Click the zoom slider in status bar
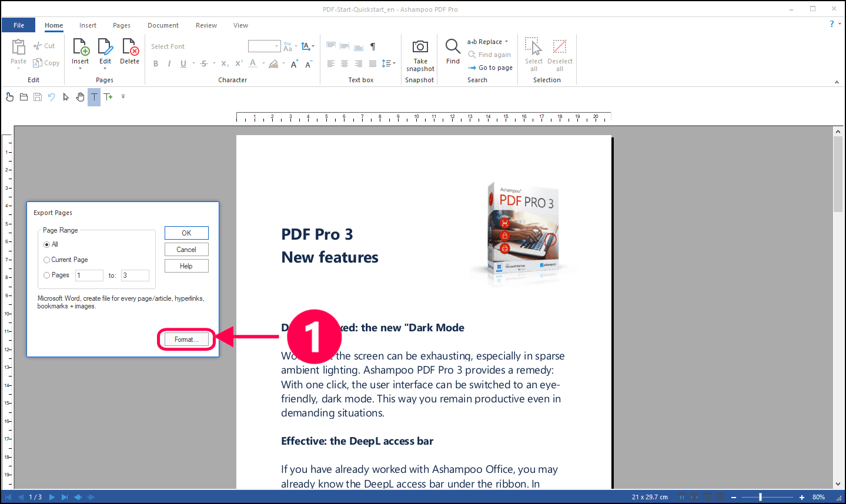Viewport: 846px width, 504px height. [x=760, y=497]
